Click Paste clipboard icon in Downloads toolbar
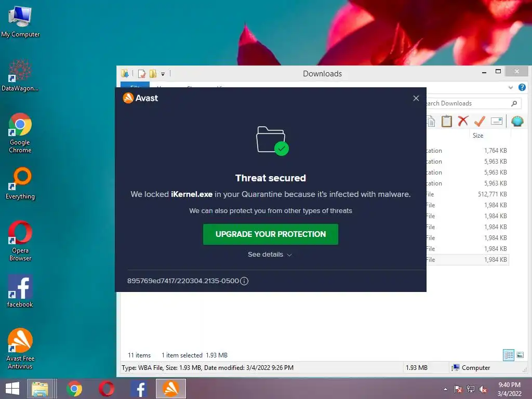 (x=446, y=121)
